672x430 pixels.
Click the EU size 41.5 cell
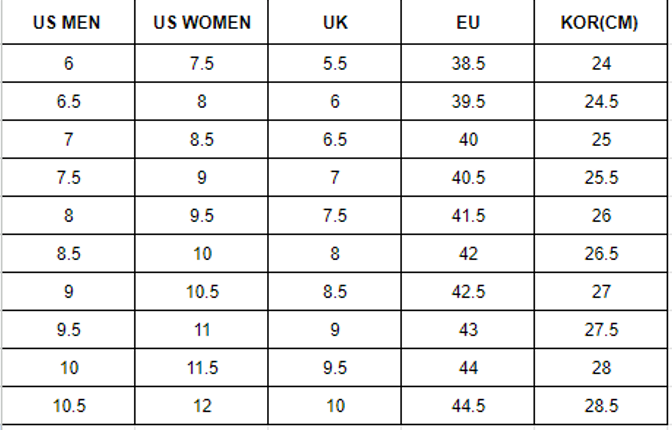click(469, 216)
